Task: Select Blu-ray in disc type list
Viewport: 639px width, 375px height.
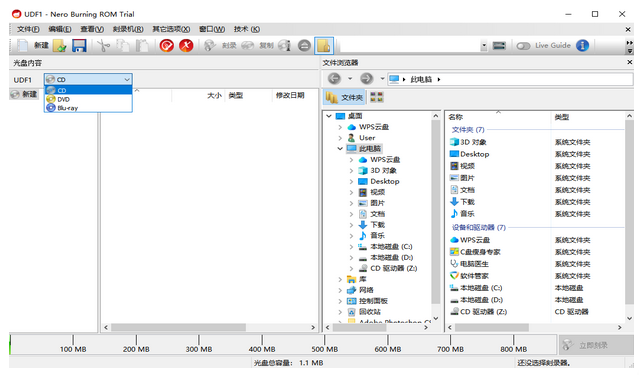Action: pos(88,108)
